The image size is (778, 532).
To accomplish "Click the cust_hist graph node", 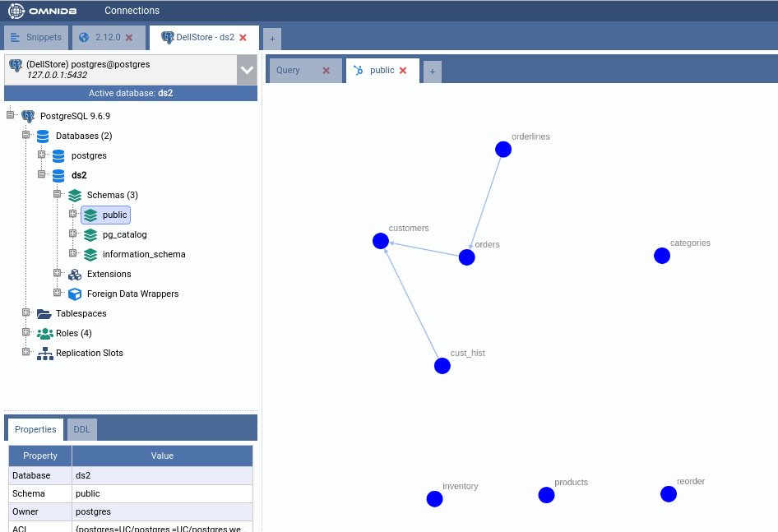I will pyautogui.click(x=442, y=366).
